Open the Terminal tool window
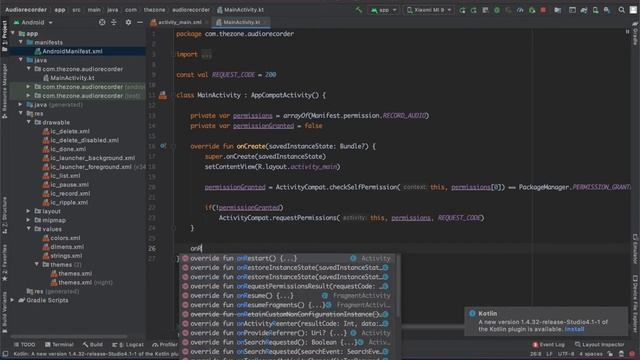Viewport: 640px width, 360px height. (59, 345)
